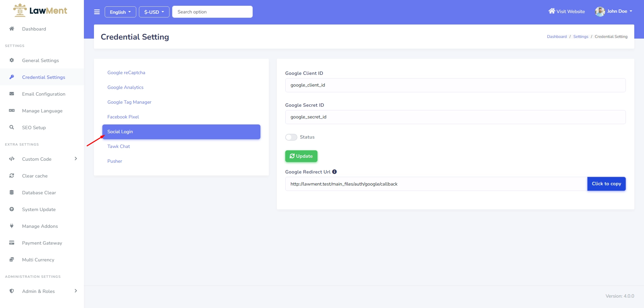Viewport: 644px width, 308px height.
Task: Open Payment Gateway in sidebar
Action: click(x=42, y=243)
